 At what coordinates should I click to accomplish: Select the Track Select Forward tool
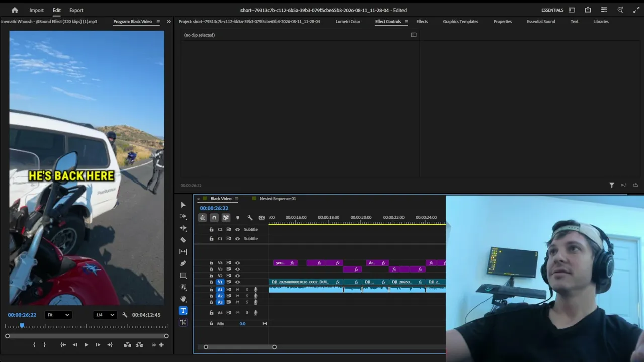point(183,216)
